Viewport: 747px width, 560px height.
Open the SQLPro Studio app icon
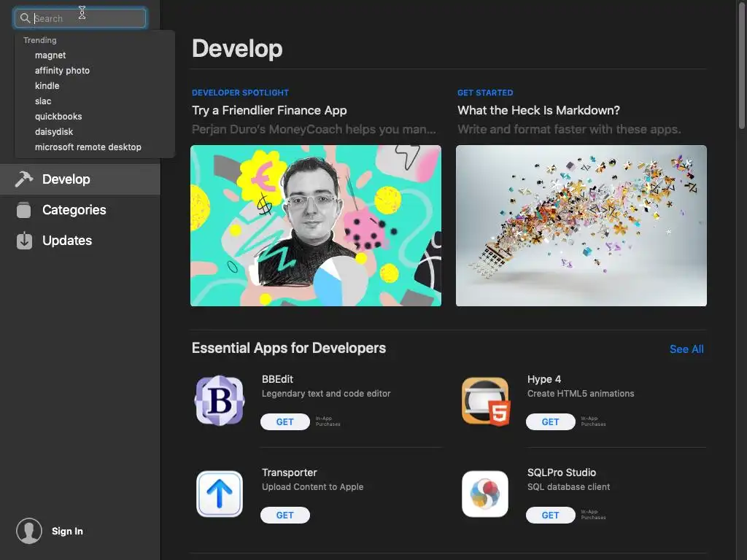pos(485,494)
